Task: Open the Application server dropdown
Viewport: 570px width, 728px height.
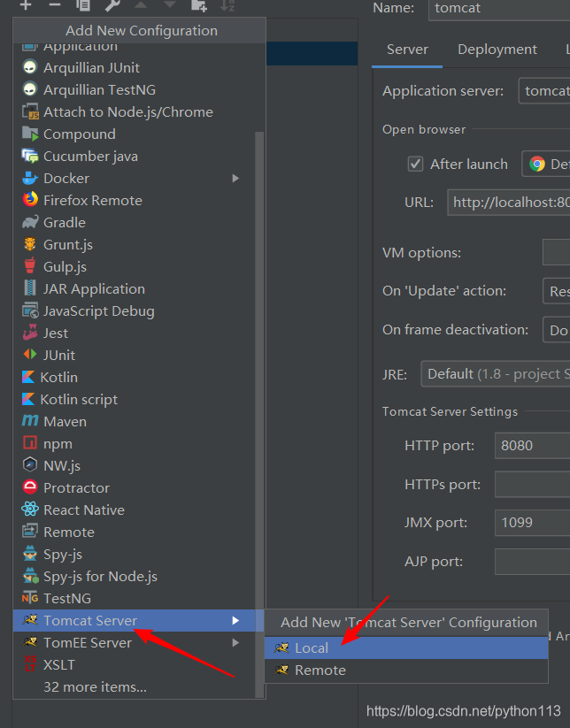Action: [x=544, y=91]
